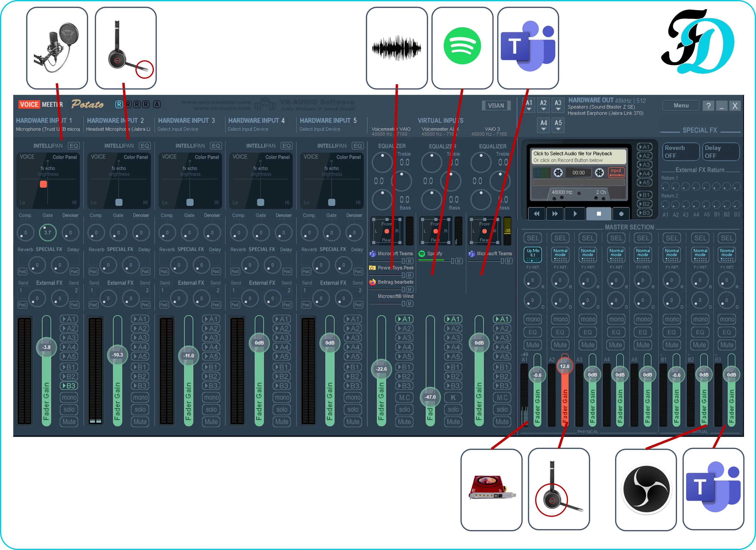
Task: Toggle B3 routing on Hardware Input 1
Action: click(69, 386)
